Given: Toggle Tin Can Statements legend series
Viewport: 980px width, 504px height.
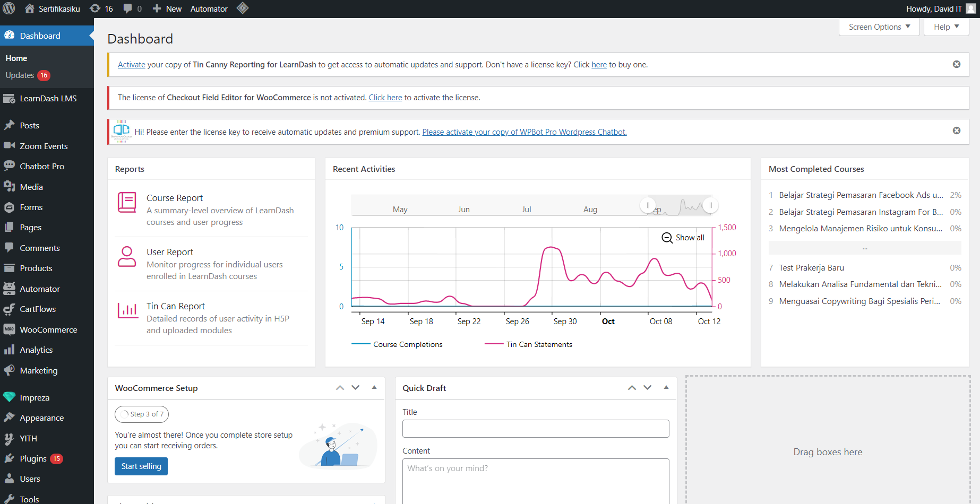Looking at the screenshot, I should 528,344.
